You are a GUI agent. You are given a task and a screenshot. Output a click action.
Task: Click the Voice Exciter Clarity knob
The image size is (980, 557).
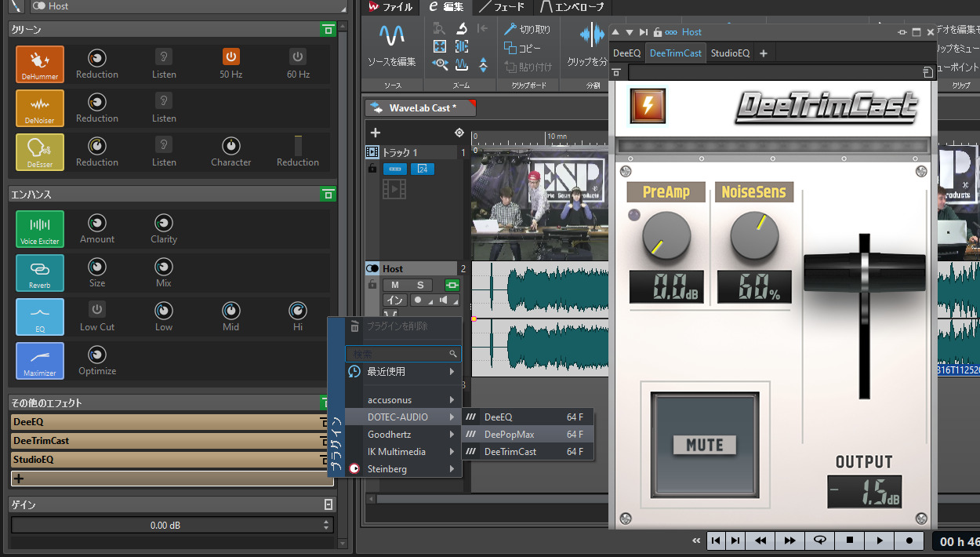pos(164,223)
